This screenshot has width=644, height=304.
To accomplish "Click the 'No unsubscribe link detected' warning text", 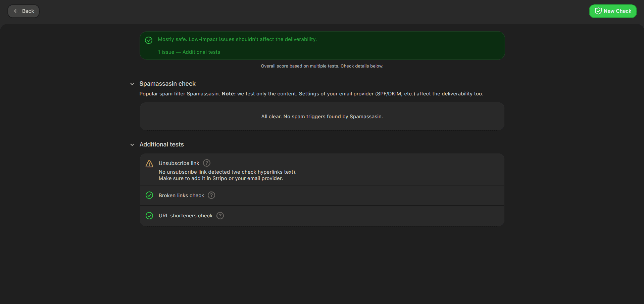I will (x=228, y=172).
